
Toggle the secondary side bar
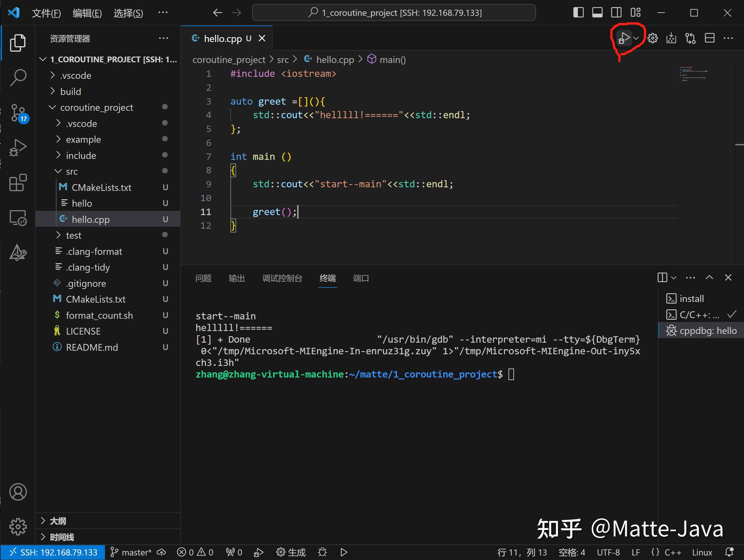click(x=616, y=13)
